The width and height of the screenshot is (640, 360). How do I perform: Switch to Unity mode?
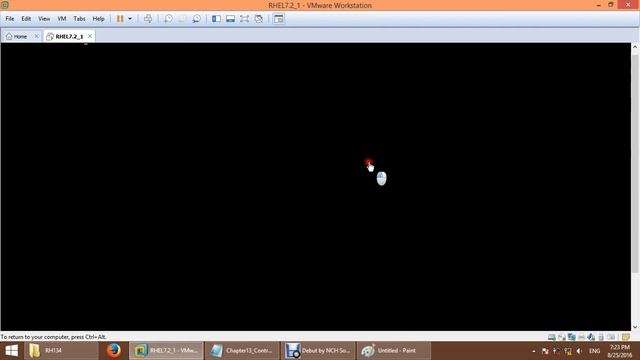pos(259,19)
